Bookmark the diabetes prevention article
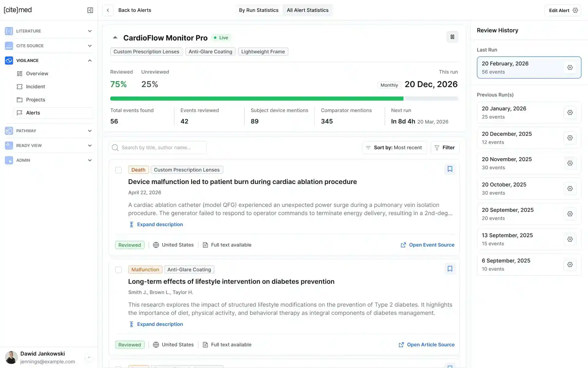 pos(450,269)
